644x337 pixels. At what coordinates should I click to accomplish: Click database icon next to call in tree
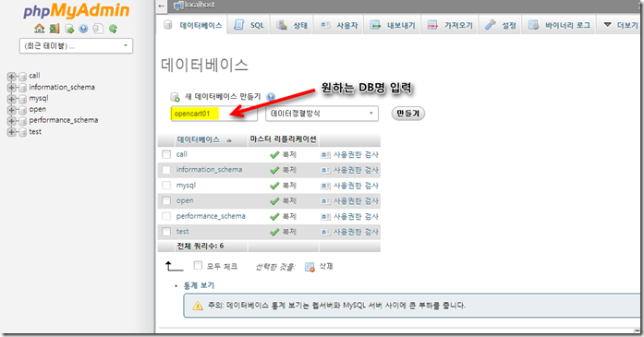tap(22, 77)
